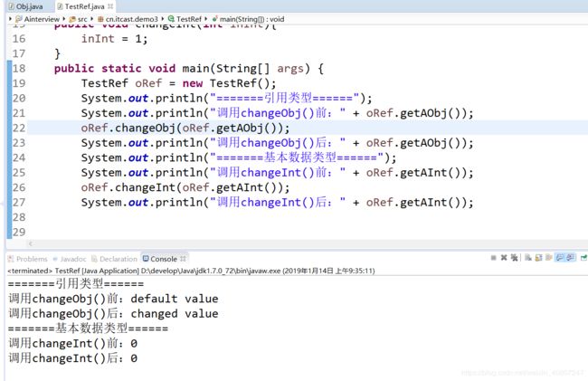
Task: Click src folder in breadcrumb
Action: tap(79, 19)
